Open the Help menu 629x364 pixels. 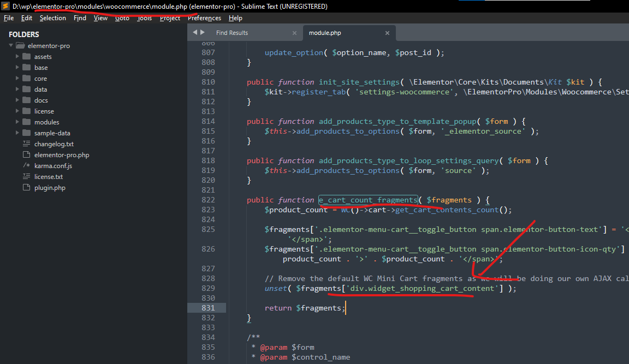(235, 18)
